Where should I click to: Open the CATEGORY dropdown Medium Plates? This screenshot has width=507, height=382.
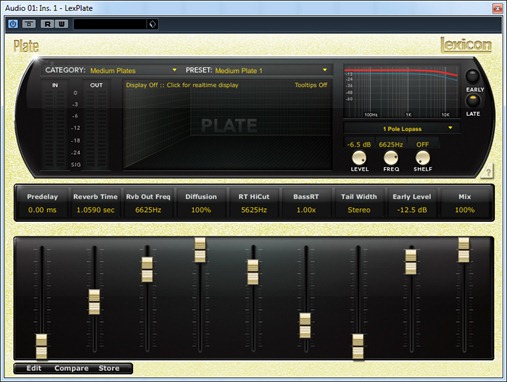pyautogui.click(x=133, y=70)
